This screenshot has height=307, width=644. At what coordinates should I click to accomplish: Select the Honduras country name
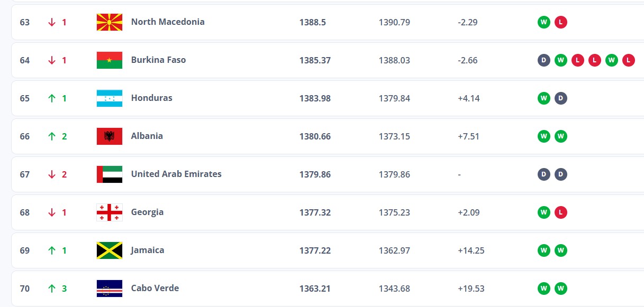(151, 98)
